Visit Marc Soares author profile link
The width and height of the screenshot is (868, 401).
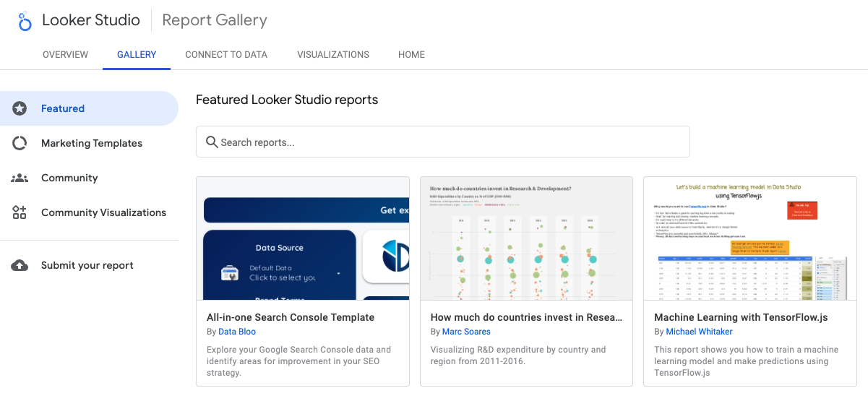[x=466, y=332]
